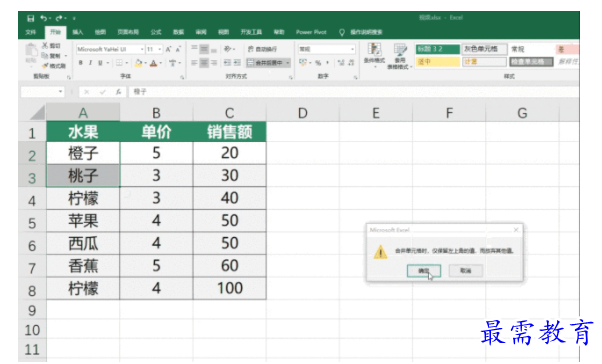Viewport: 602px width, 364px height.
Task: Open the 插入 ribbon tab
Action: 78,32
